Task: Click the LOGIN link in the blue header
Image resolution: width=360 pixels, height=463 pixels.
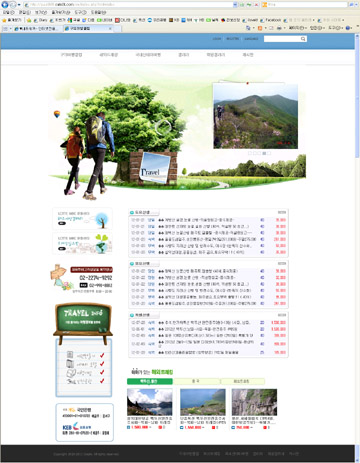Action: [x=217, y=39]
